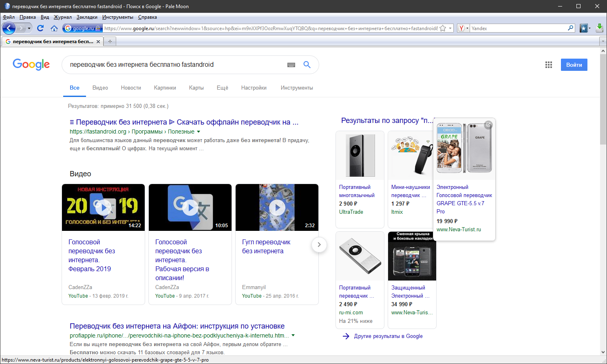Image resolution: width=607 pixels, height=364 pixels.
Task: Open the Голосовой переводчик Февраль 2019 title
Action: point(92,256)
